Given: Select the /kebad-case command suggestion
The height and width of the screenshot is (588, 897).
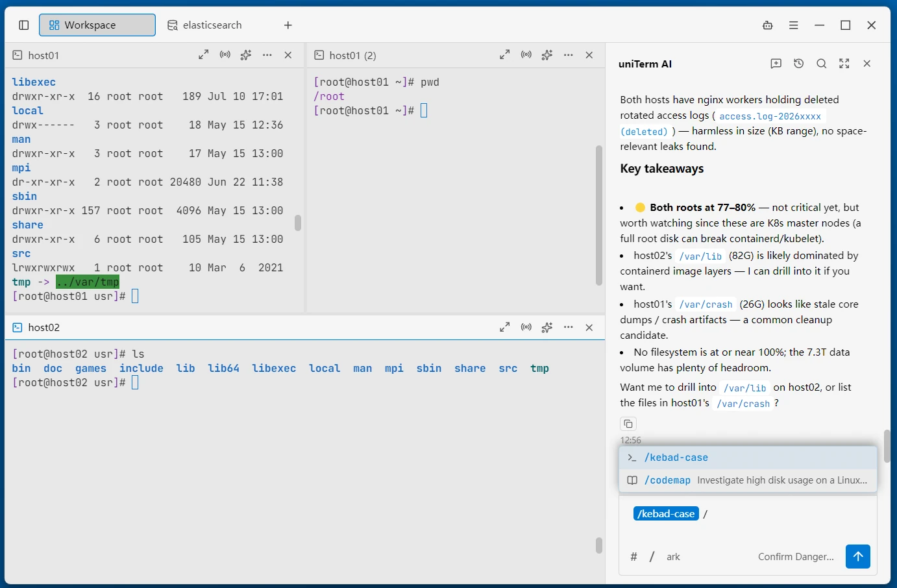Looking at the screenshot, I should (748, 458).
